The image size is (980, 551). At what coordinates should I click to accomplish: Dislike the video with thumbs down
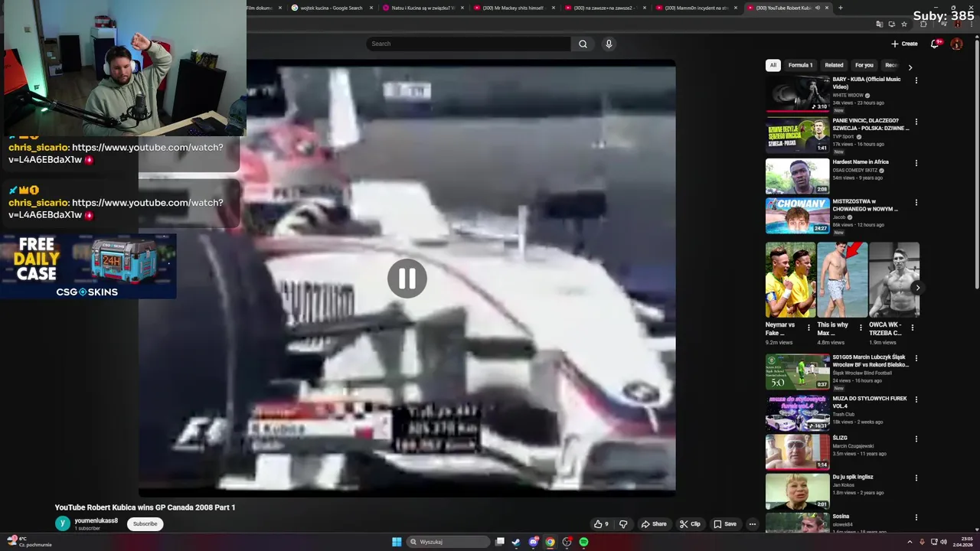pos(623,524)
